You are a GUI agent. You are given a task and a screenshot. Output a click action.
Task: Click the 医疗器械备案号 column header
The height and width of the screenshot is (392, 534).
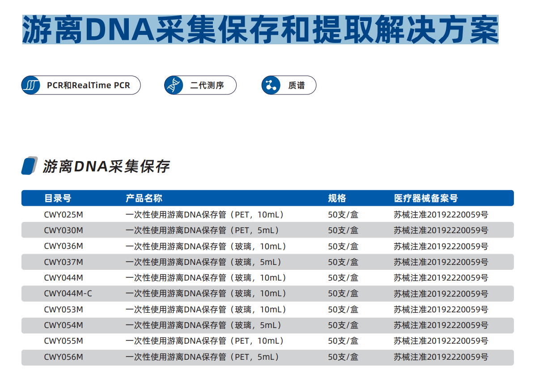[x=425, y=198]
